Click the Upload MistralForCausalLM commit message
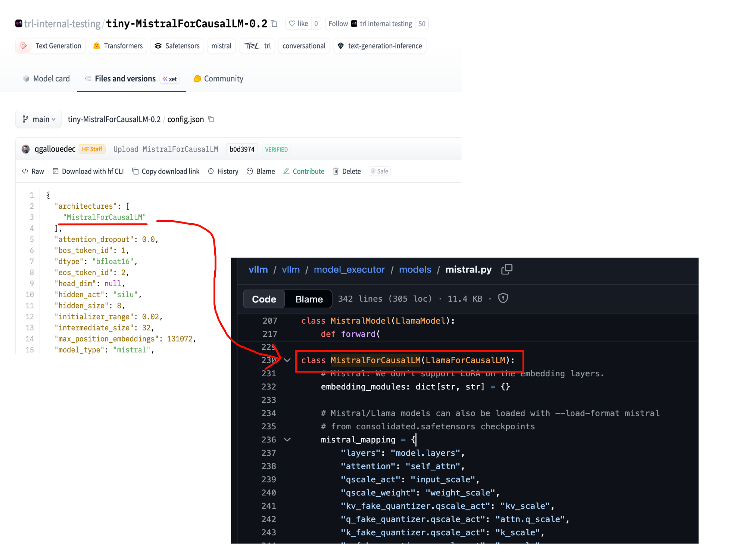The height and width of the screenshot is (560, 733). [166, 149]
